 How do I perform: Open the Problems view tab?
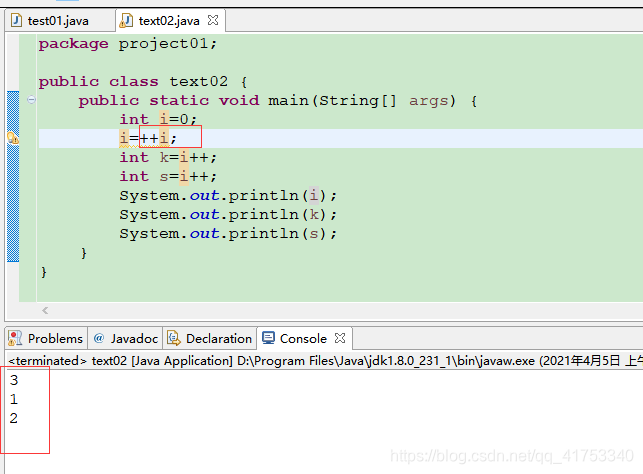pyautogui.click(x=46, y=339)
